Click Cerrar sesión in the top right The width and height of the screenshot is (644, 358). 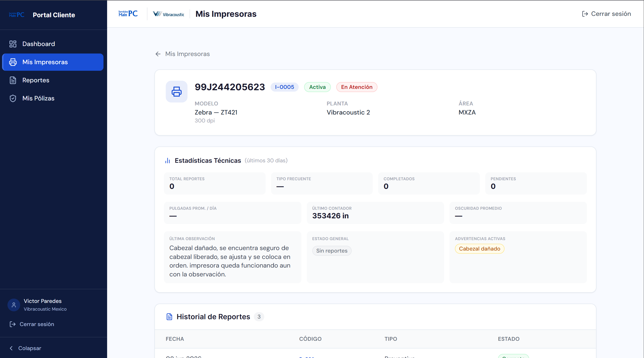coord(606,14)
